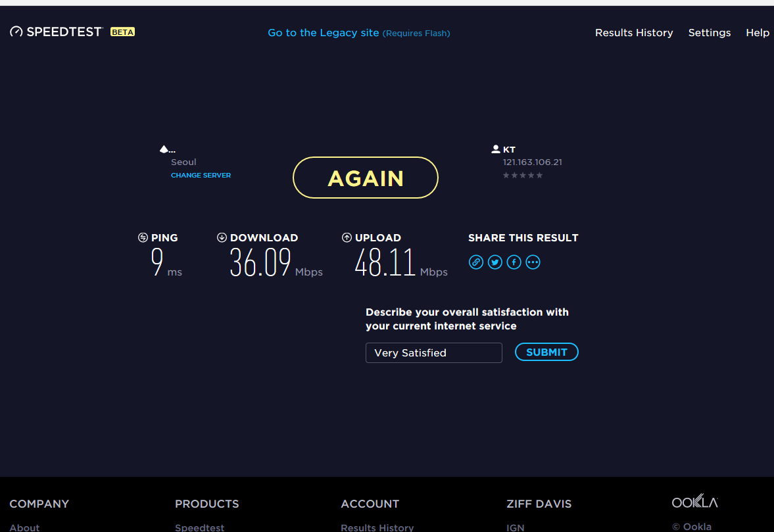Copy result link via share link icon
774x532 pixels.
[476, 262]
